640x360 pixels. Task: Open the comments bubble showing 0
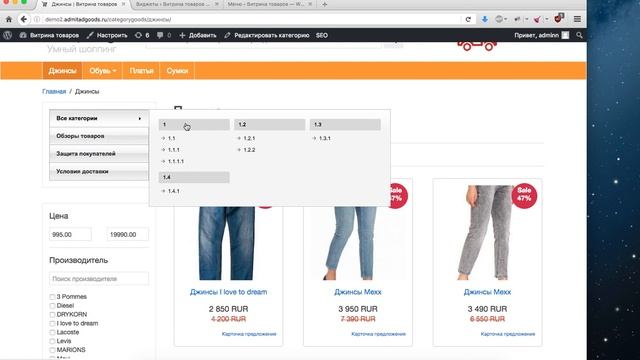tap(164, 35)
